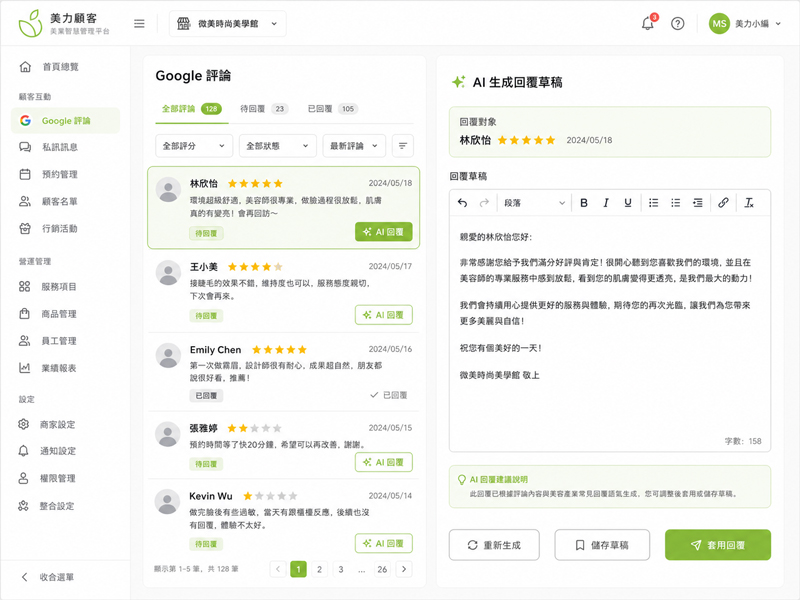Clear text formatting in editor

[748, 203]
